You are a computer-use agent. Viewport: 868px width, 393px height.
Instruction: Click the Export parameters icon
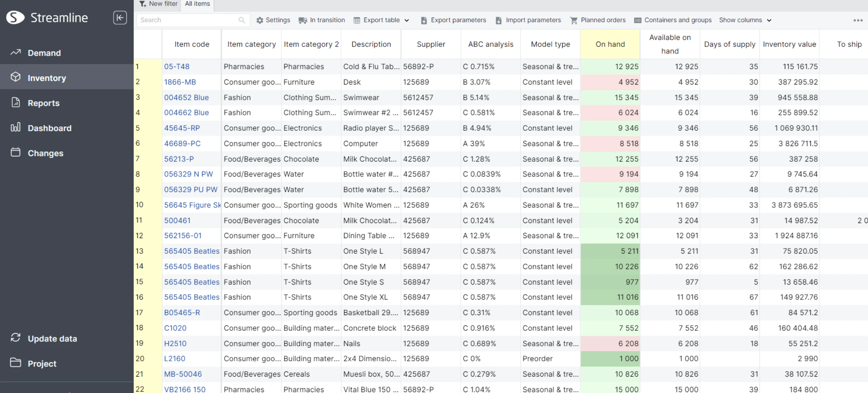point(424,20)
